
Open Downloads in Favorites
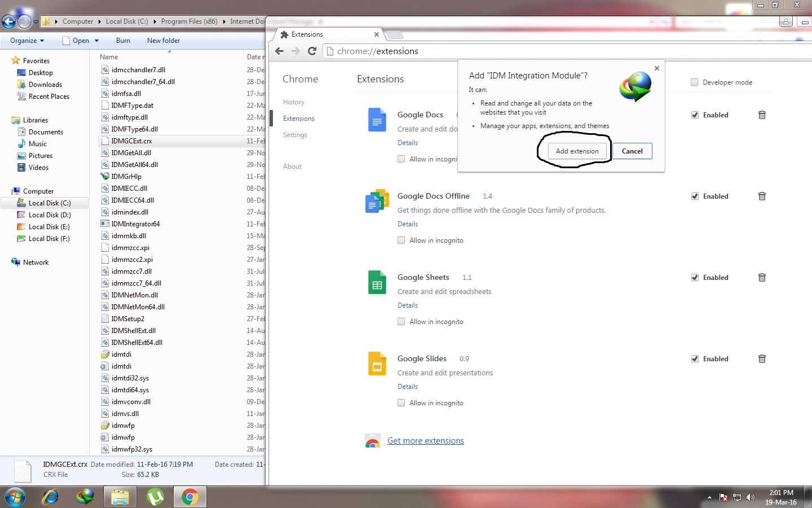click(x=45, y=85)
